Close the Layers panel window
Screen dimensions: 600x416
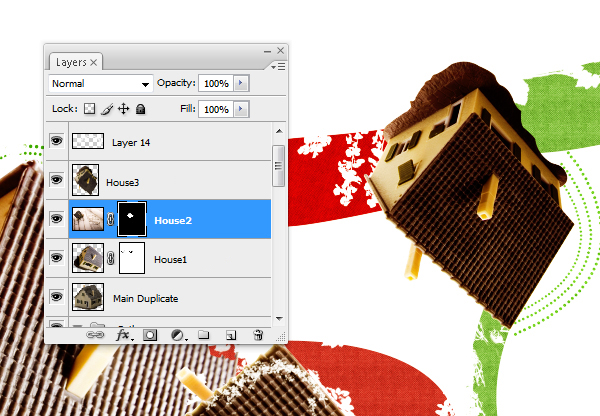point(280,51)
